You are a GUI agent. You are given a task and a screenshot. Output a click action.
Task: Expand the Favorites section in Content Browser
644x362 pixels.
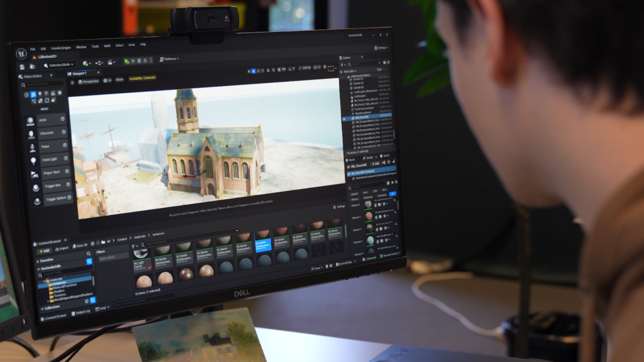pos(38,261)
